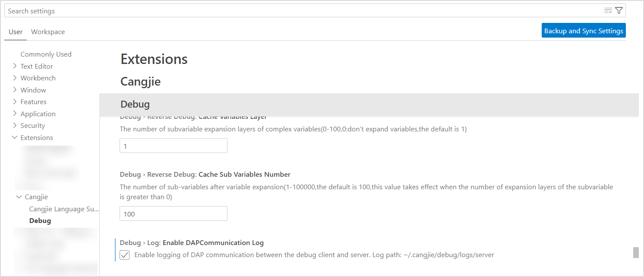The image size is (644, 277).
Task: Disable the Enable DAPCommunication Log checkbox
Action: (x=124, y=255)
